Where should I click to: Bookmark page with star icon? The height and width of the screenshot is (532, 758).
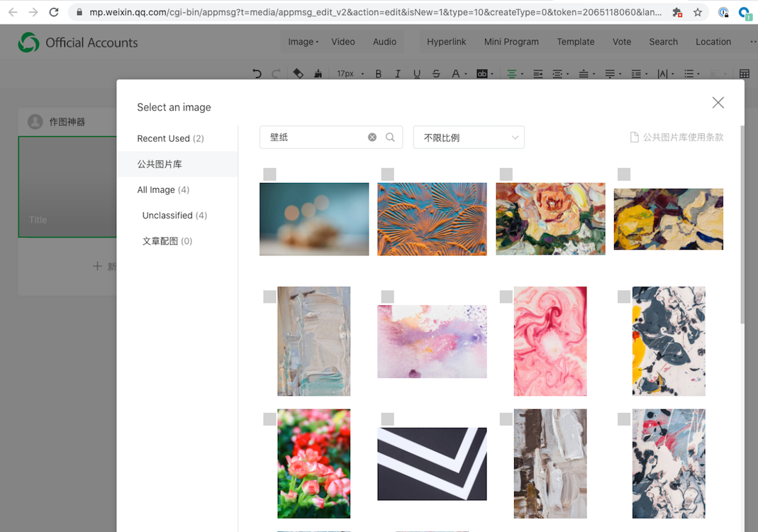[x=698, y=12]
